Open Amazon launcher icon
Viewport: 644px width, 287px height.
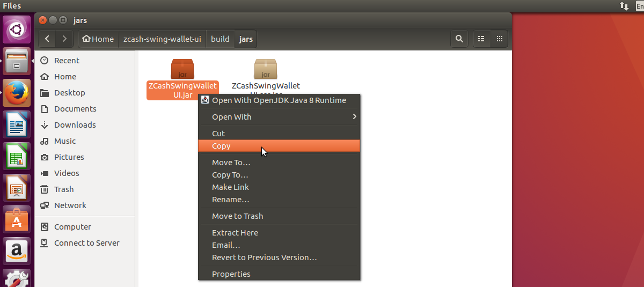pos(17,251)
